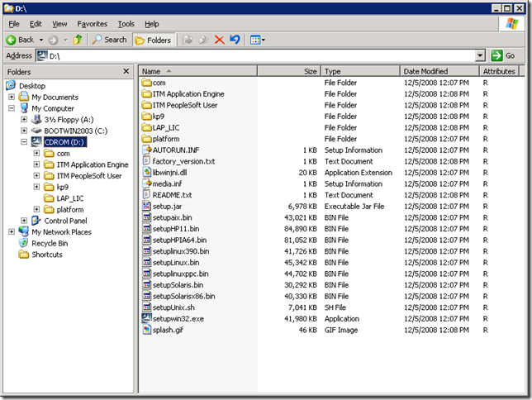Expand the ITM Application Engine tree node
Viewport: 532px width, 400px height.
click(x=36, y=164)
